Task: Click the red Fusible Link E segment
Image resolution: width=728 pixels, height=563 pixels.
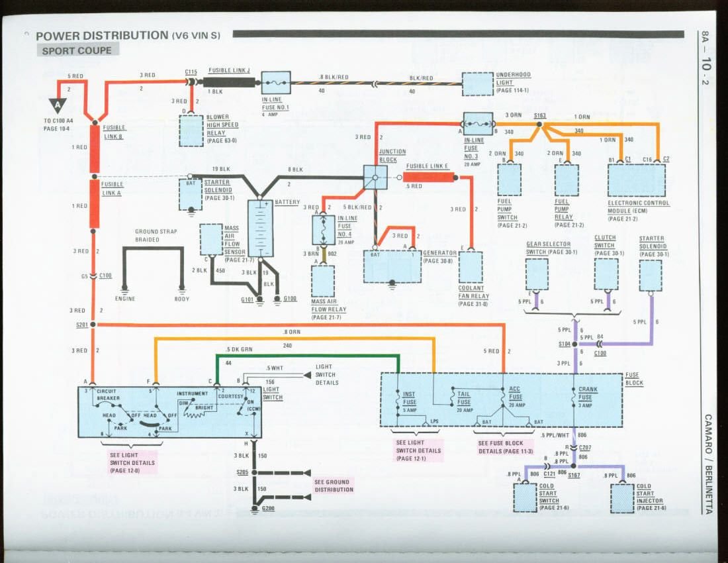Action: point(428,177)
